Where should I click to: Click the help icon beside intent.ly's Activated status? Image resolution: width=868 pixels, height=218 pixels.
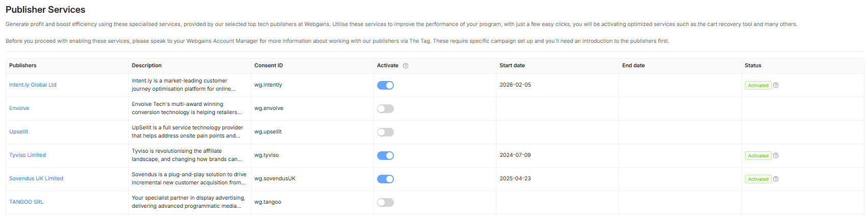776,85
